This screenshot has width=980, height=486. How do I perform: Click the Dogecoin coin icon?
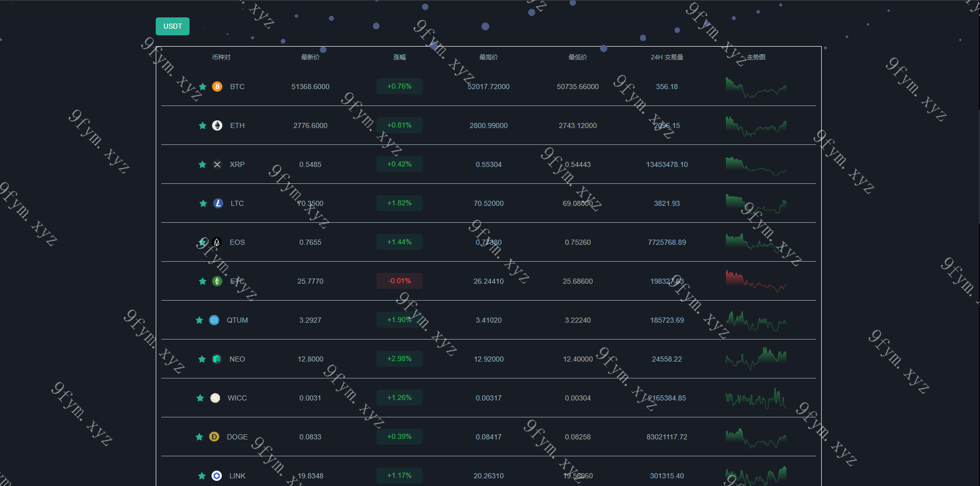pyautogui.click(x=214, y=437)
